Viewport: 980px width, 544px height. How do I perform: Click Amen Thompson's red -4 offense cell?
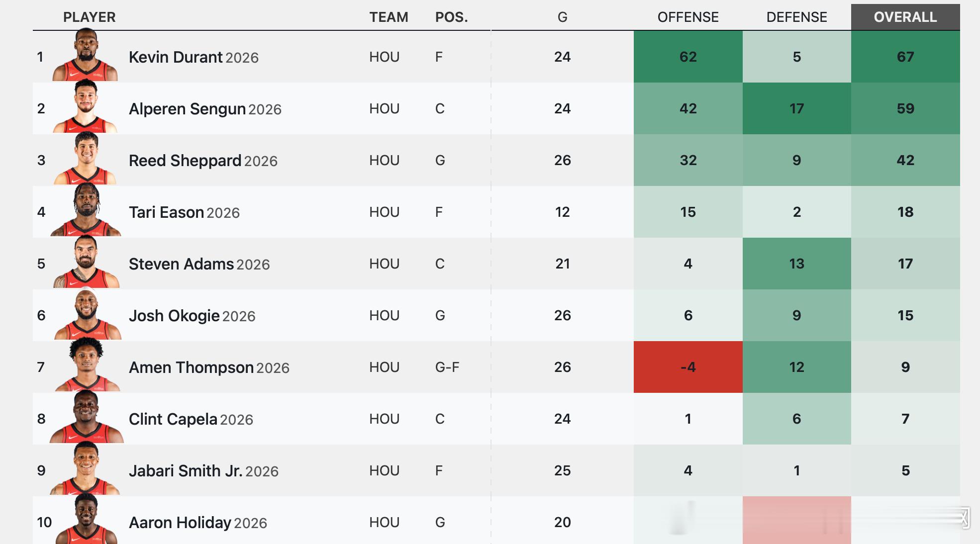click(x=687, y=367)
